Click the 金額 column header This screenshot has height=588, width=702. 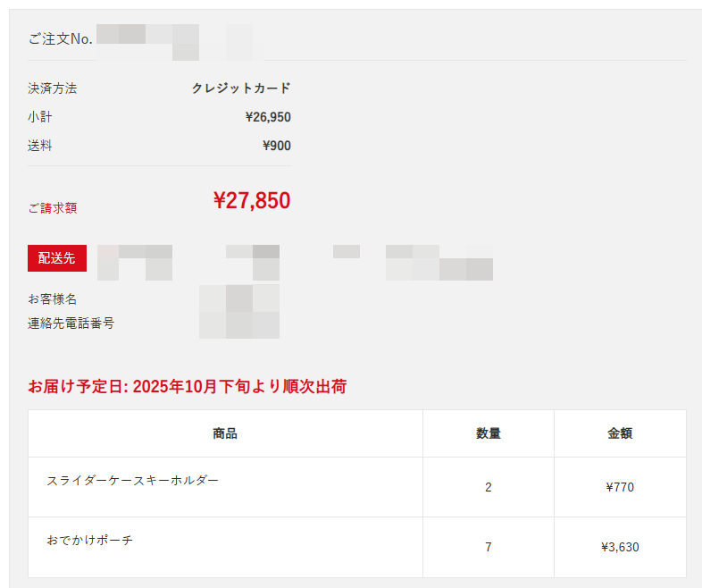click(x=620, y=433)
